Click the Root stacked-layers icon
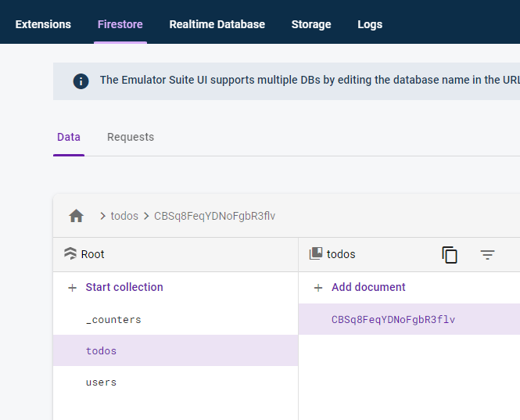Screen dimensions: 520x420 click(x=70, y=253)
